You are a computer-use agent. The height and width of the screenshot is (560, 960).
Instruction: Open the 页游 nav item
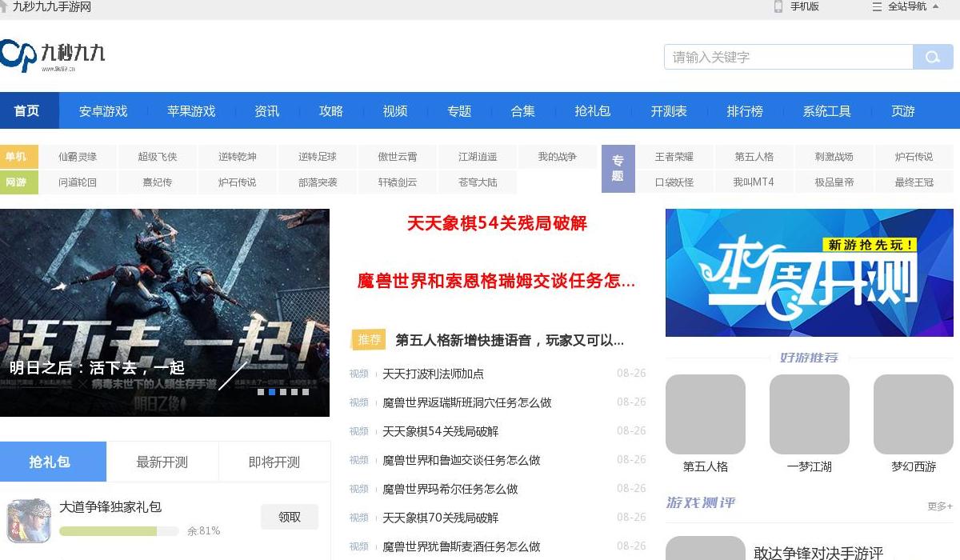click(903, 111)
